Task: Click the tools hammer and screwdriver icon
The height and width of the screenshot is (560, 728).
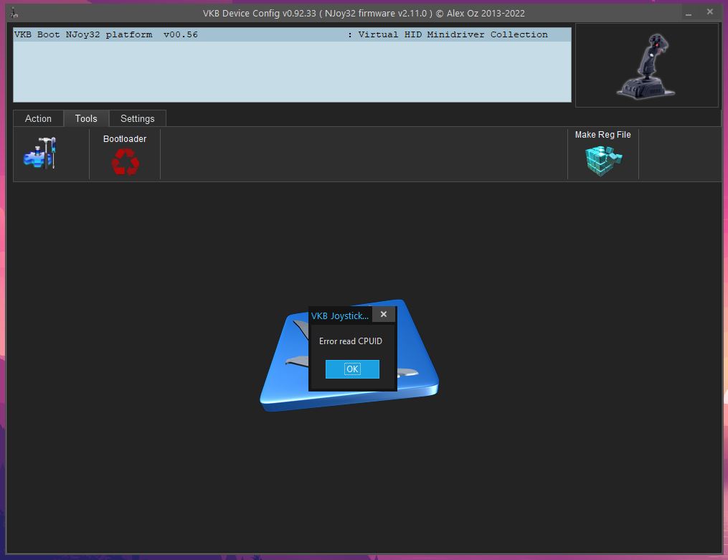Action: point(40,153)
